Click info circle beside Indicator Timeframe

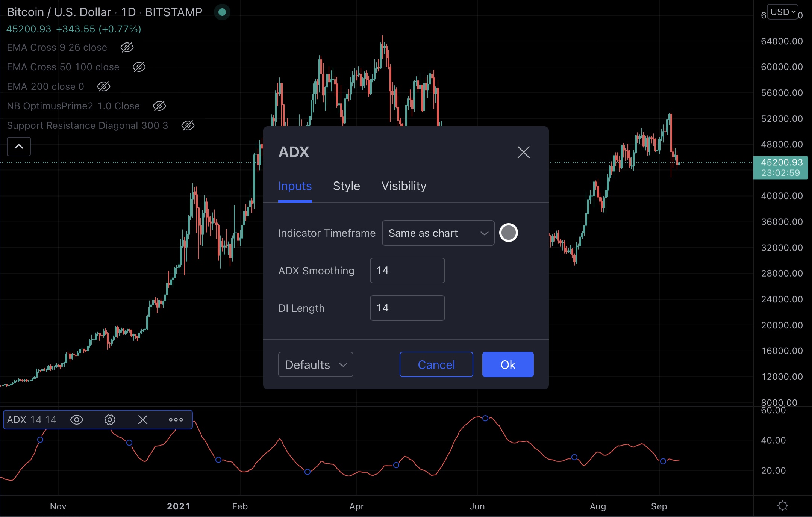coord(508,233)
